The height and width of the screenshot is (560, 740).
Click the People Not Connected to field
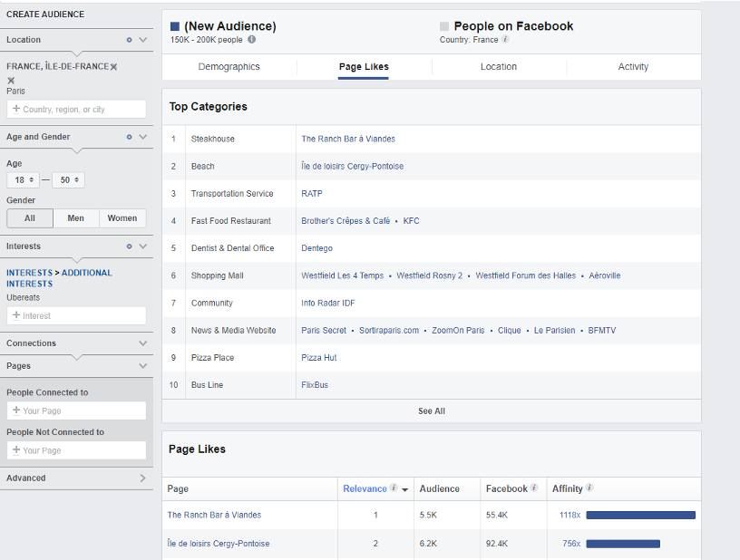click(76, 450)
